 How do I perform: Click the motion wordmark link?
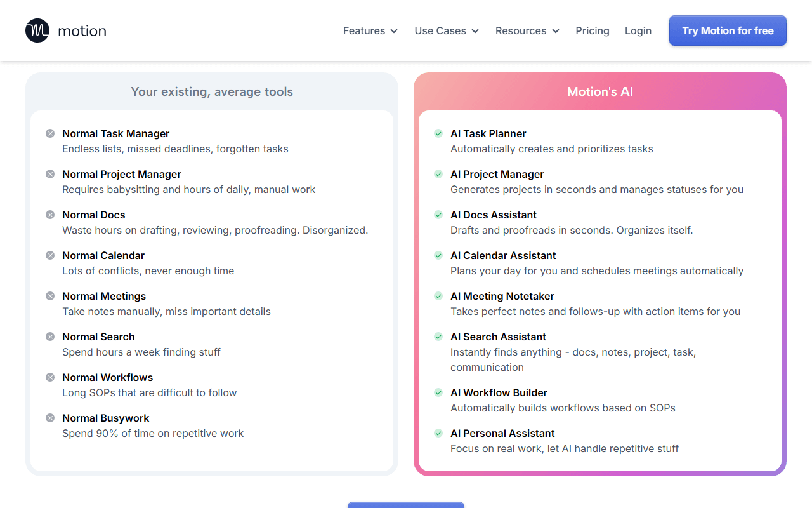(82, 30)
